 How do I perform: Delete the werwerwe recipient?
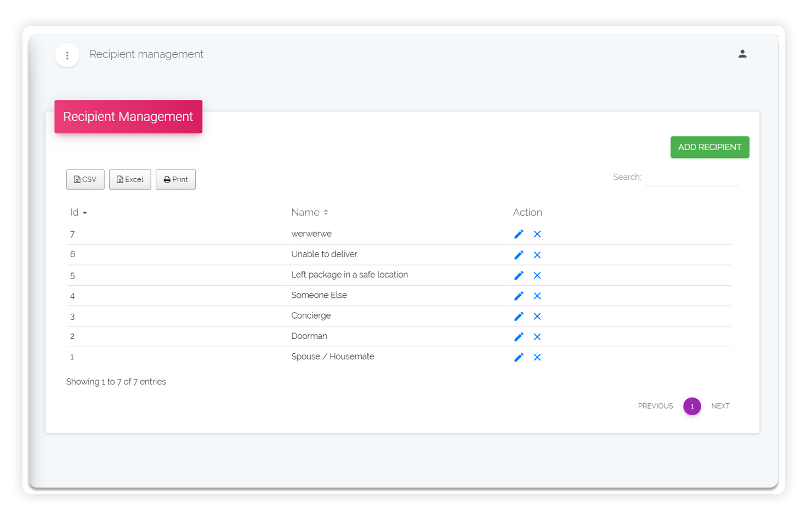537,234
